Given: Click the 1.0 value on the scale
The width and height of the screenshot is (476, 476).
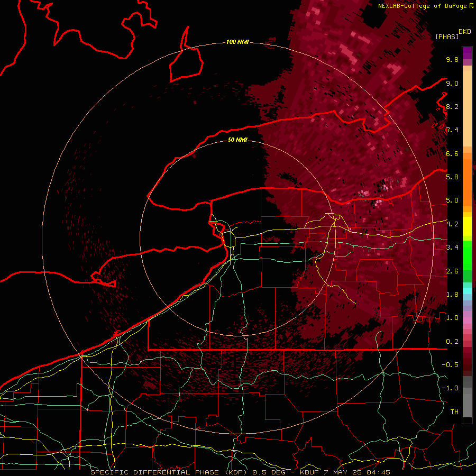Looking at the screenshot, I should (452, 318).
